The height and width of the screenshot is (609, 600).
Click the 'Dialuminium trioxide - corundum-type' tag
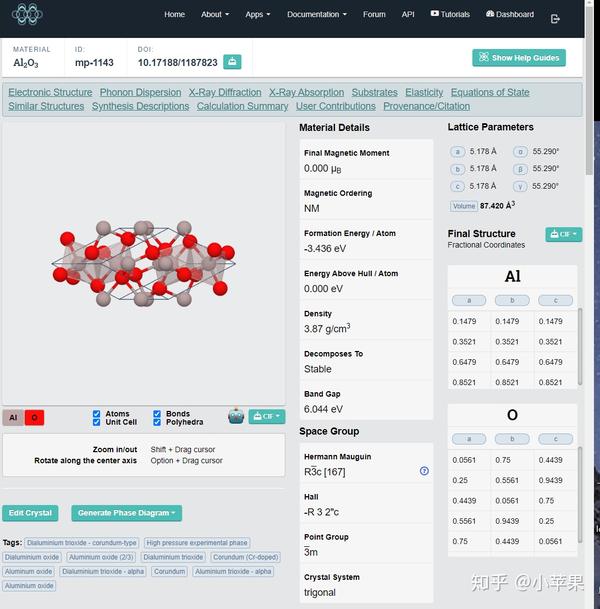pos(82,543)
